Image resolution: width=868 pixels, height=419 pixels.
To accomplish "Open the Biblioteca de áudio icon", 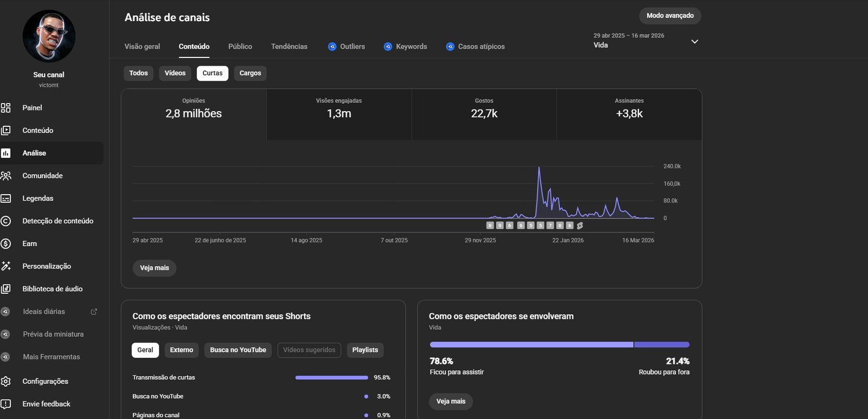I will coord(6,289).
